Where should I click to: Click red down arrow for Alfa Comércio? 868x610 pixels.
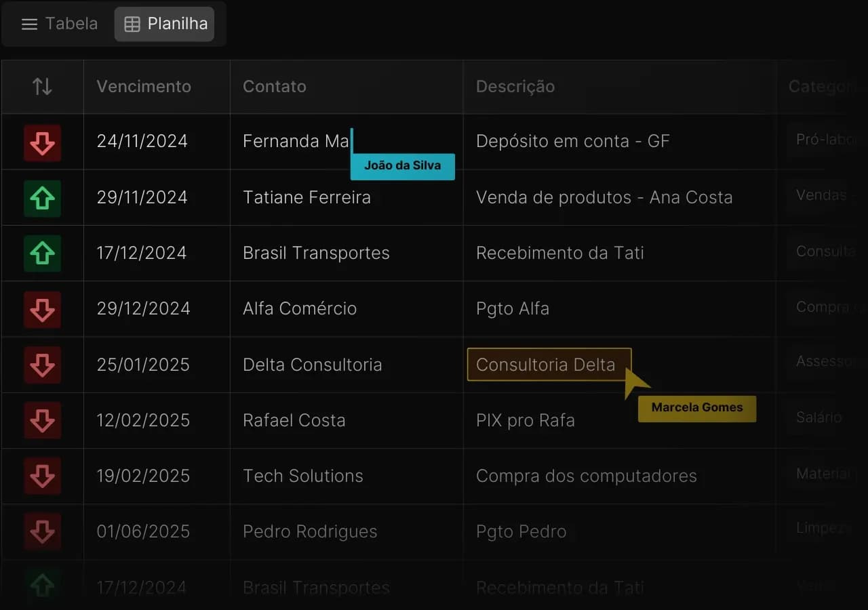[42, 309]
